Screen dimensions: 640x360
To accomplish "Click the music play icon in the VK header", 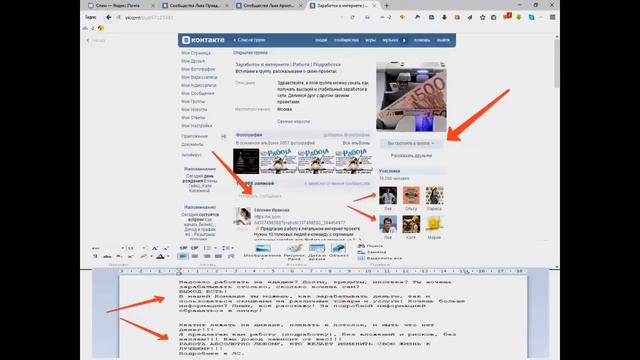I will (x=404, y=40).
